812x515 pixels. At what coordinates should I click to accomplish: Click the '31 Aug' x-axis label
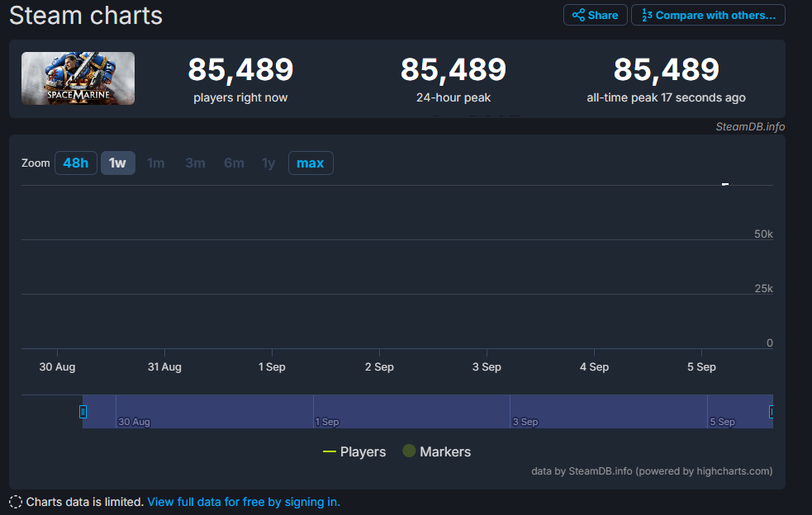click(164, 367)
